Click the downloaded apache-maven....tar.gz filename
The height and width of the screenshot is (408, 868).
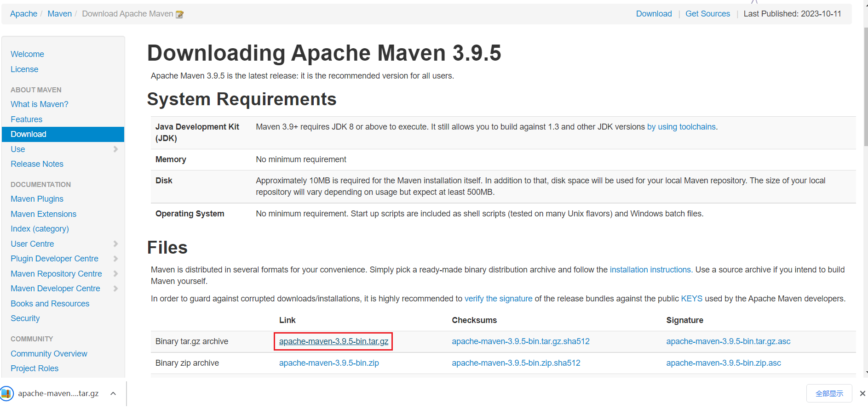tap(58, 393)
